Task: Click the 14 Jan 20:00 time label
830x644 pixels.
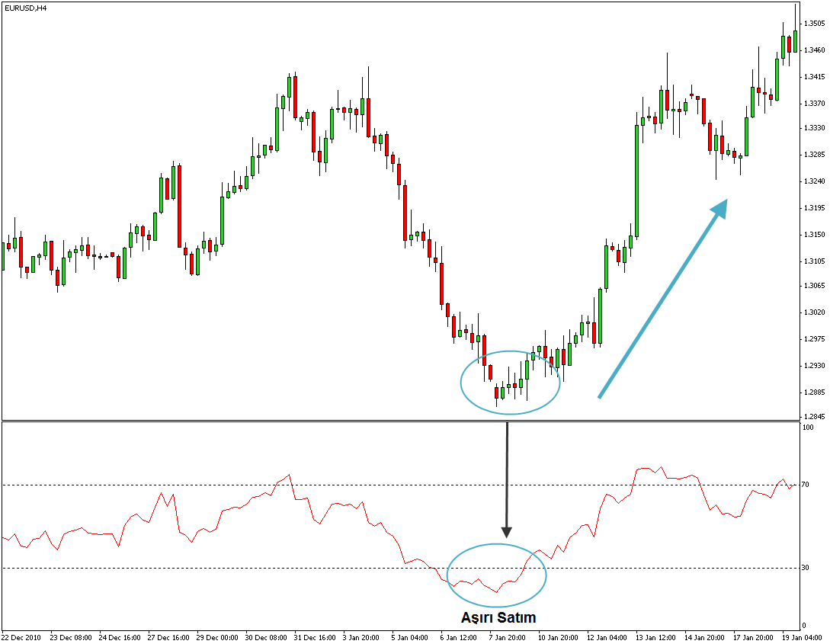Action: 704,638
